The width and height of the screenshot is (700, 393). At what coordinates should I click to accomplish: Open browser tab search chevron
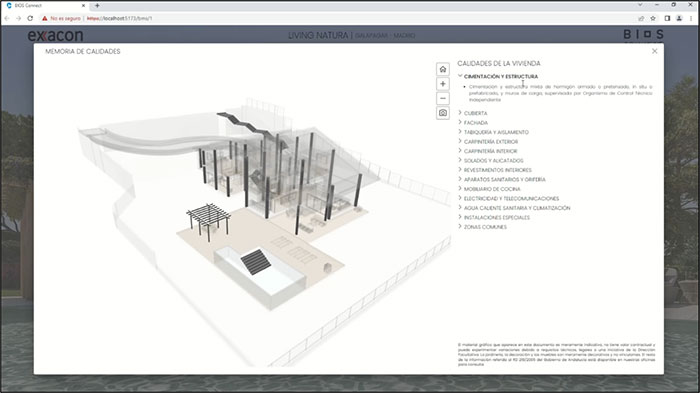click(x=640, y=5)
